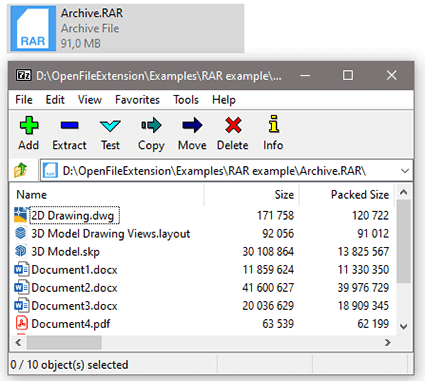This screenshot has height=381, width=425.
Task: Select the Archive.RAR file tile icon
Action: point(33,29)
